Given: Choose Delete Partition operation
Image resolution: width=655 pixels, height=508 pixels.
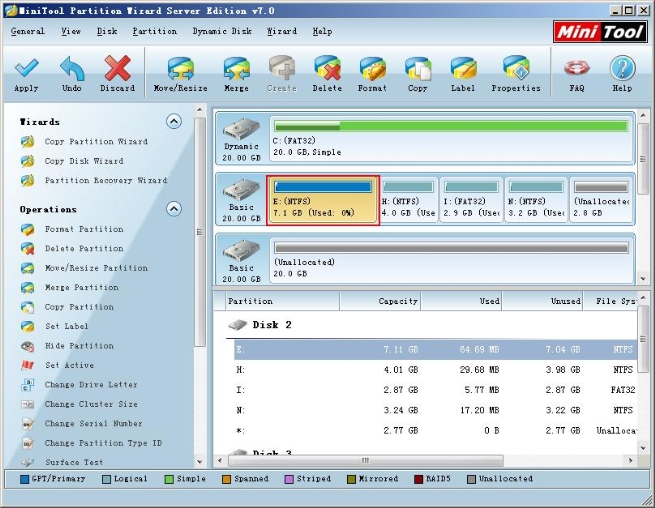Looking at the screenshot, I should pyautogui.click(x=84, y=249).
